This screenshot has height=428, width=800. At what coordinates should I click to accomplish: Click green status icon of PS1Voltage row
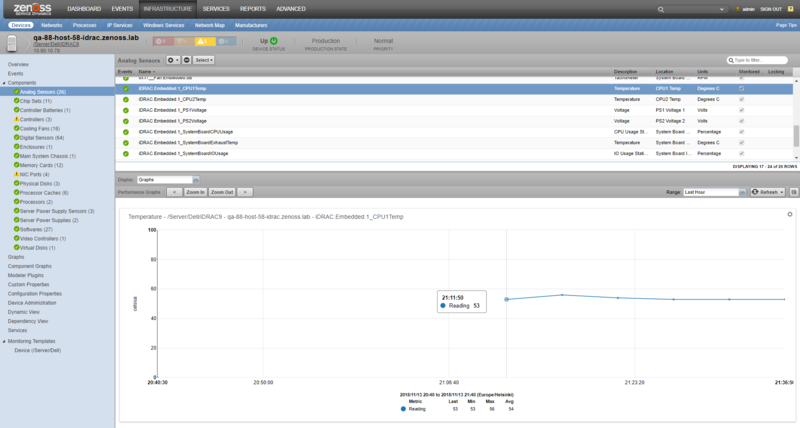click(126, 110)
